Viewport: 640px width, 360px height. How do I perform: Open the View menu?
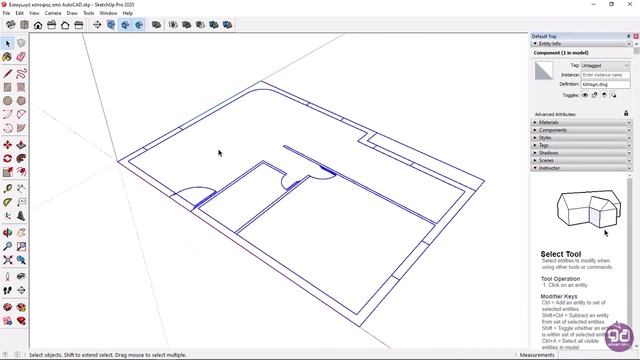point(34,13)
